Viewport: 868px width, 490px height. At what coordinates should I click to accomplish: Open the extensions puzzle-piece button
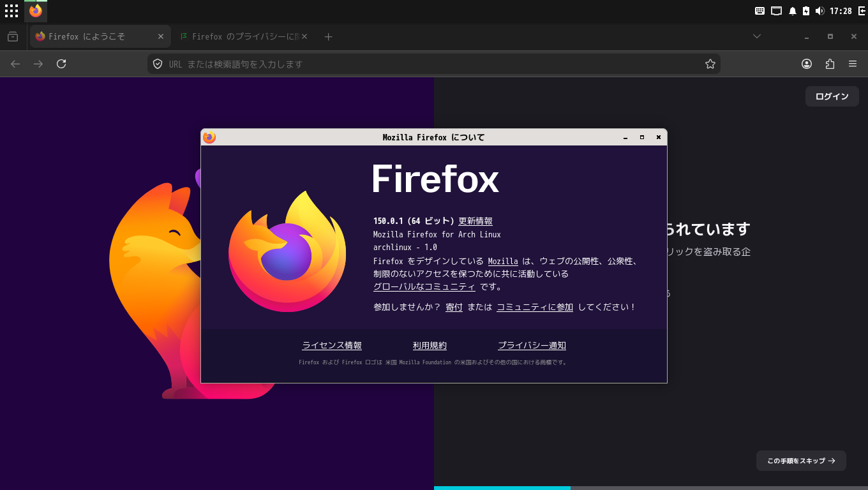click(830, 64)
